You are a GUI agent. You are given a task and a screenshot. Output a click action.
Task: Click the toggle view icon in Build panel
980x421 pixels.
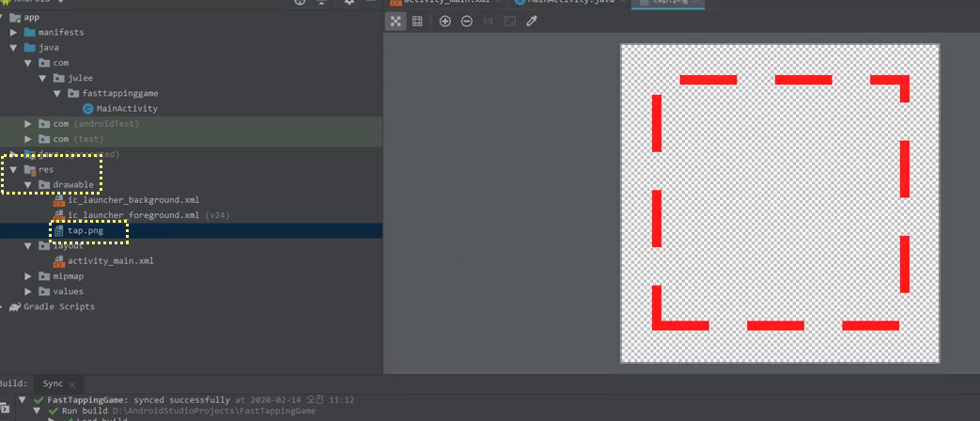(5, 408)
